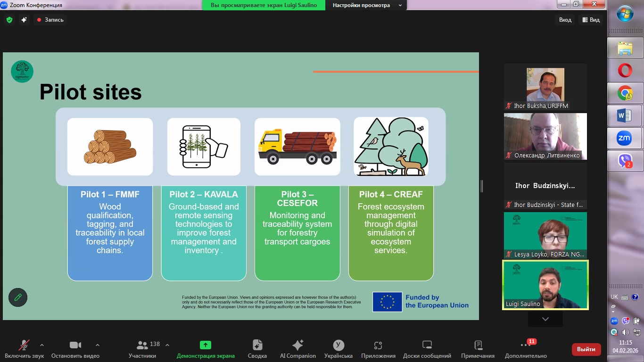Viewport: 644px width, 362px height.
Task: Open Доски сообщений whiteboards
Action: (427, 349)
